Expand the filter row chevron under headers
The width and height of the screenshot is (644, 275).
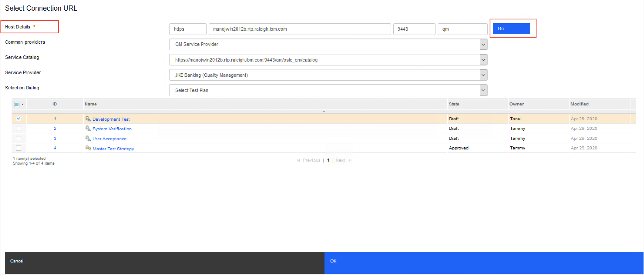coord(324,111)
